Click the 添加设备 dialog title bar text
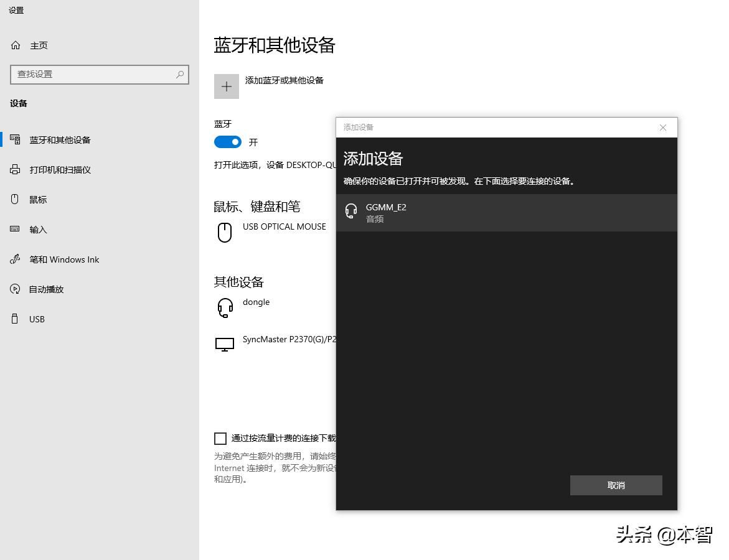This screenshot has height=560, width=729. pyautogui.click(x=359, y=128)
